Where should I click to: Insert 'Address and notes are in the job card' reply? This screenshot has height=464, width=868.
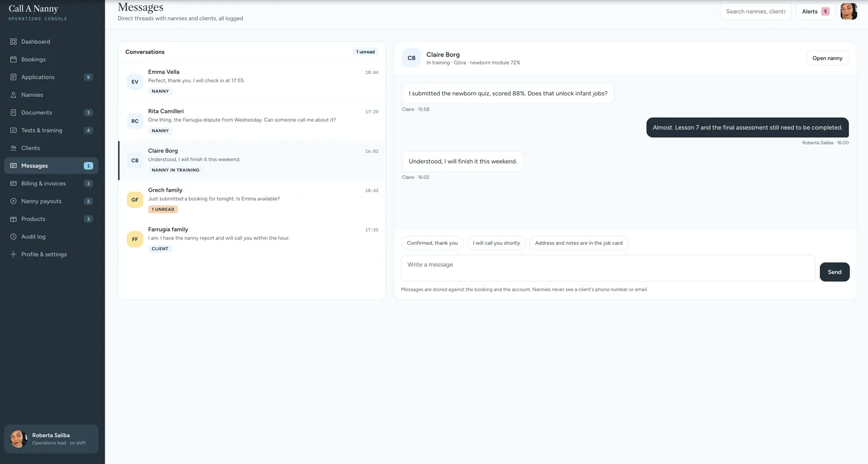tap(579, 243)
